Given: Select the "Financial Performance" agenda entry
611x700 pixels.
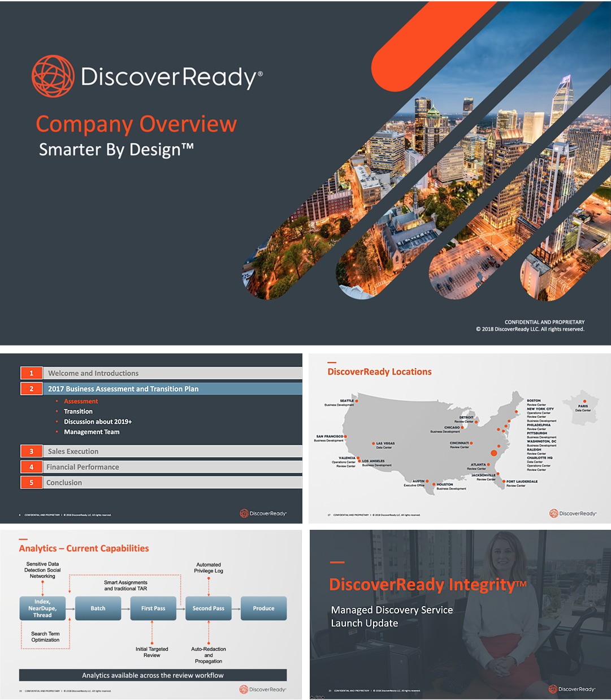Looking at the screenshot, I should coord(83,466).
